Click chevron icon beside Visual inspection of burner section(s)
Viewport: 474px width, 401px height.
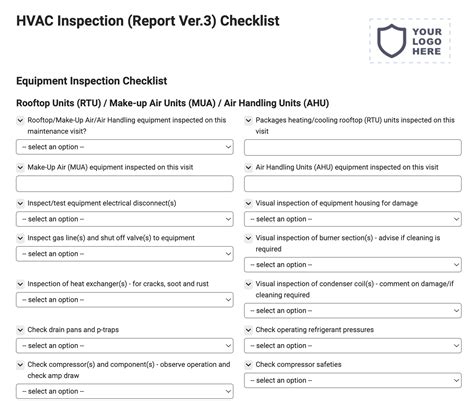coord(248,238)
